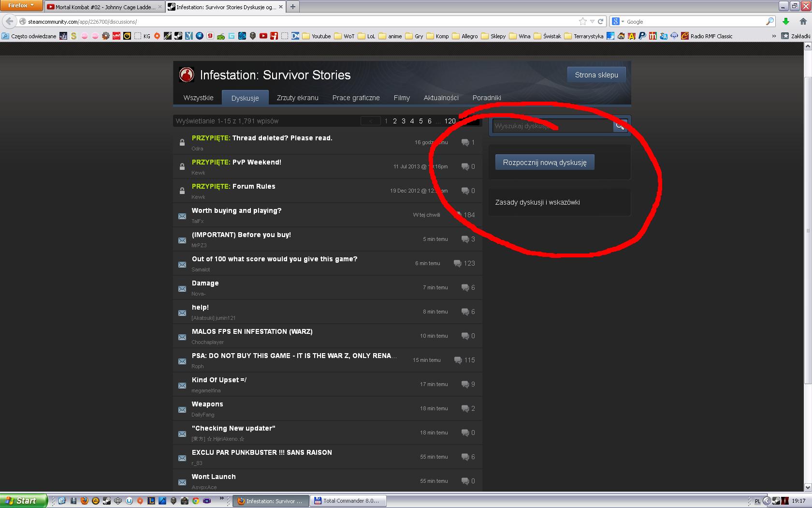Launch Google Chrome from quick launch
The image size is (812, 508).
click(196, 501)
